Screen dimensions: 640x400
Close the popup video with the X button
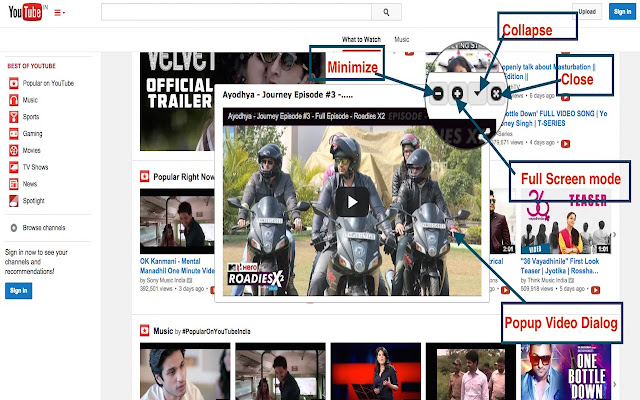pos(496,93)
